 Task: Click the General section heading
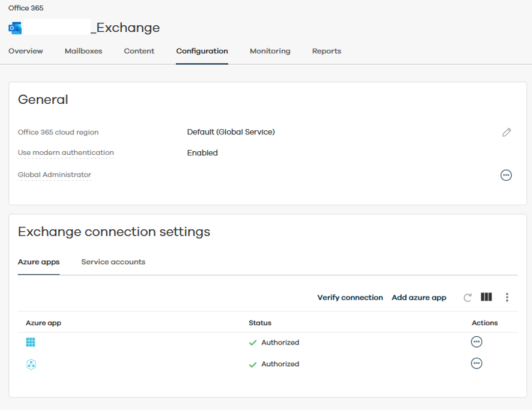point(43,100)
